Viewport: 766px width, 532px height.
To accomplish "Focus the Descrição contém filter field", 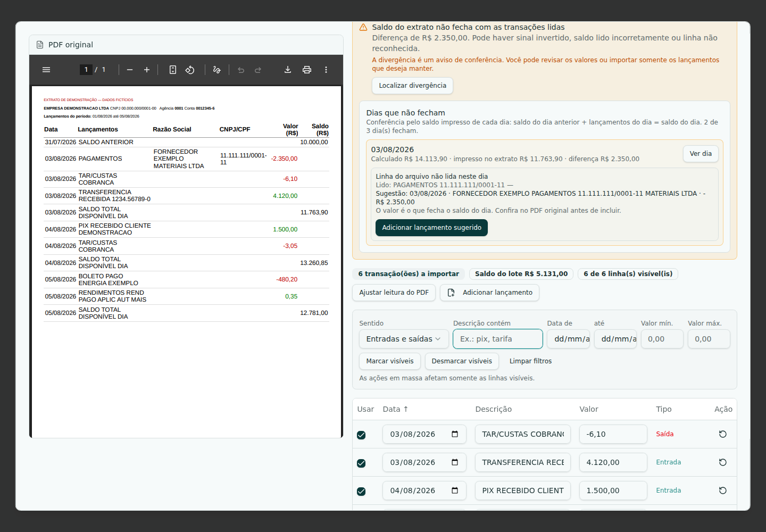I will [498, 339].
